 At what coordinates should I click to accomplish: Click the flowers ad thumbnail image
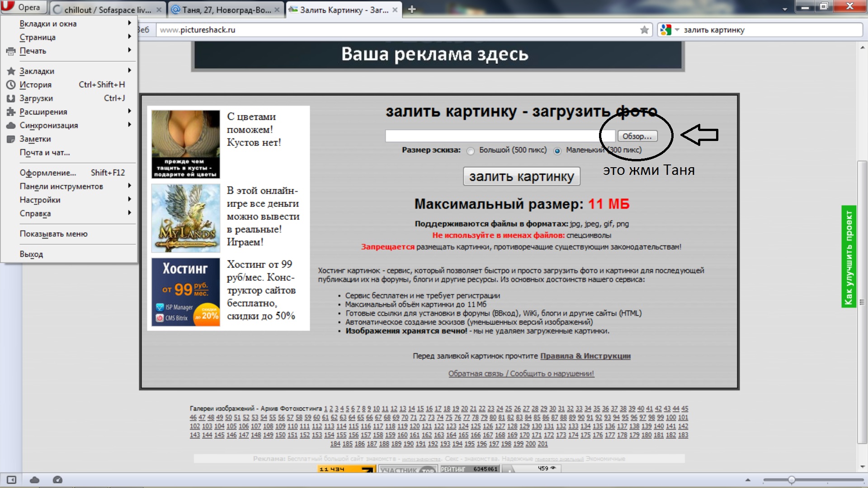coord(185,144)
